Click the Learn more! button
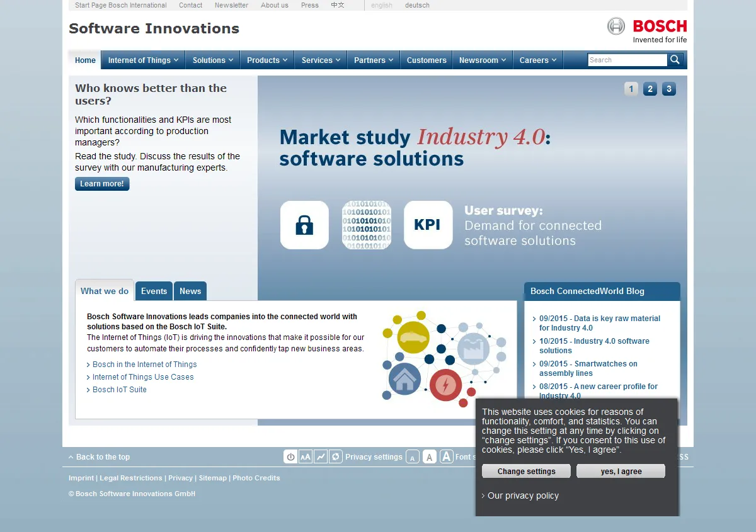The height and width of the screenshot is (532, 756). point(102,184)
